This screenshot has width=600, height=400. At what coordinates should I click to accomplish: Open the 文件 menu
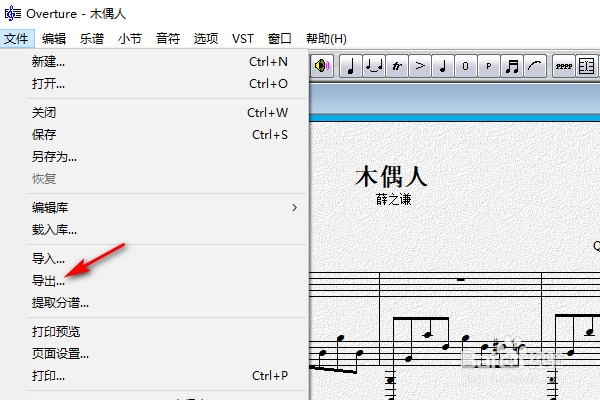17,39
